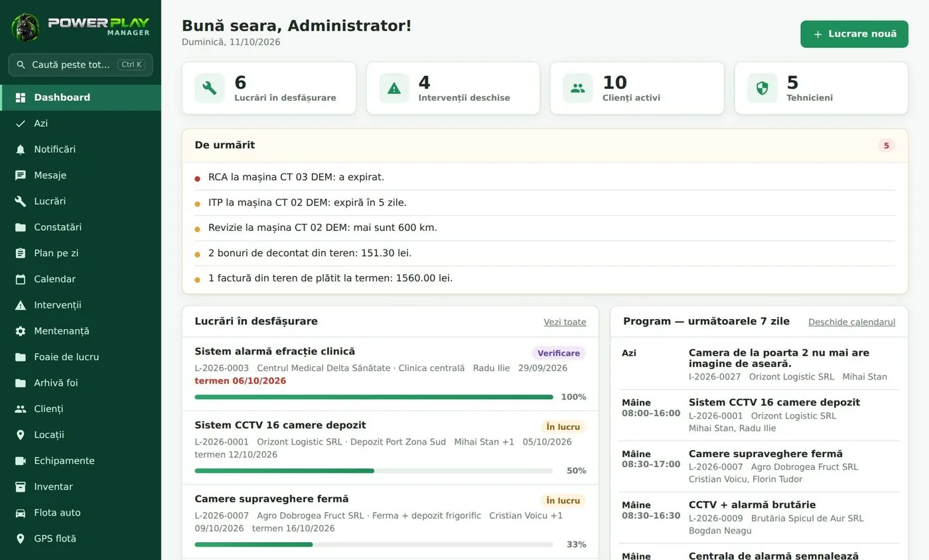Click the Azi checkmark icon
Image resolution: width=929 pixels, height=560 pixels.
[x=21, y=123]
